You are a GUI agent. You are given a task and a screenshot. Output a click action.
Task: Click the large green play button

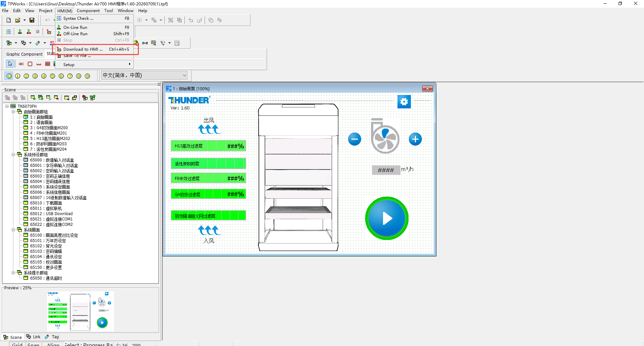[x=387, y=218]
